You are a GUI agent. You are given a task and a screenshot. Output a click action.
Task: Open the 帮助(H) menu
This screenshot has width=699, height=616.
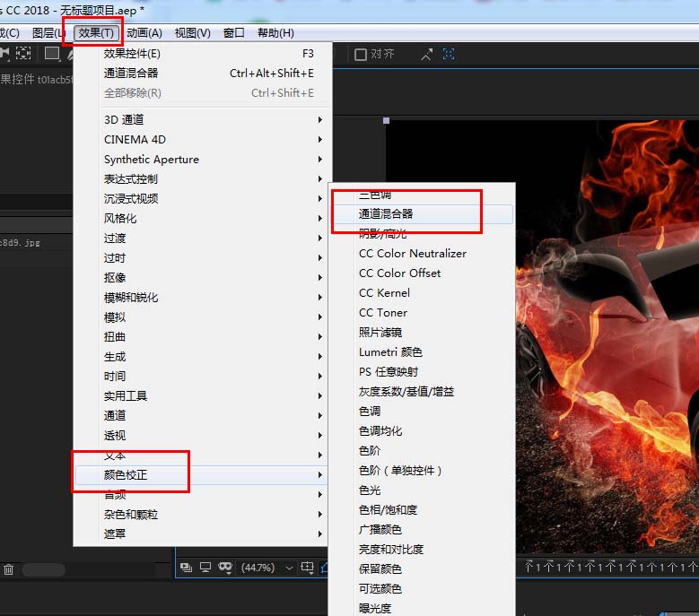point(275,33)
